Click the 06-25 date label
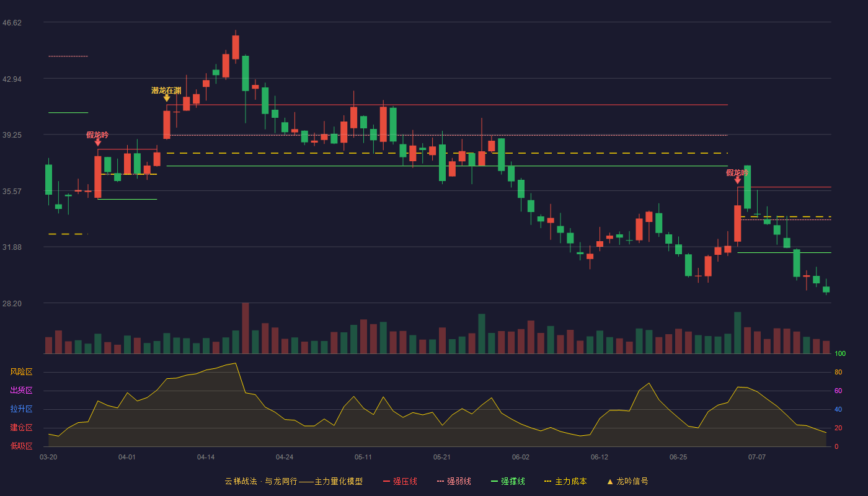The image size is (868, 496). [x=678, y=457]
